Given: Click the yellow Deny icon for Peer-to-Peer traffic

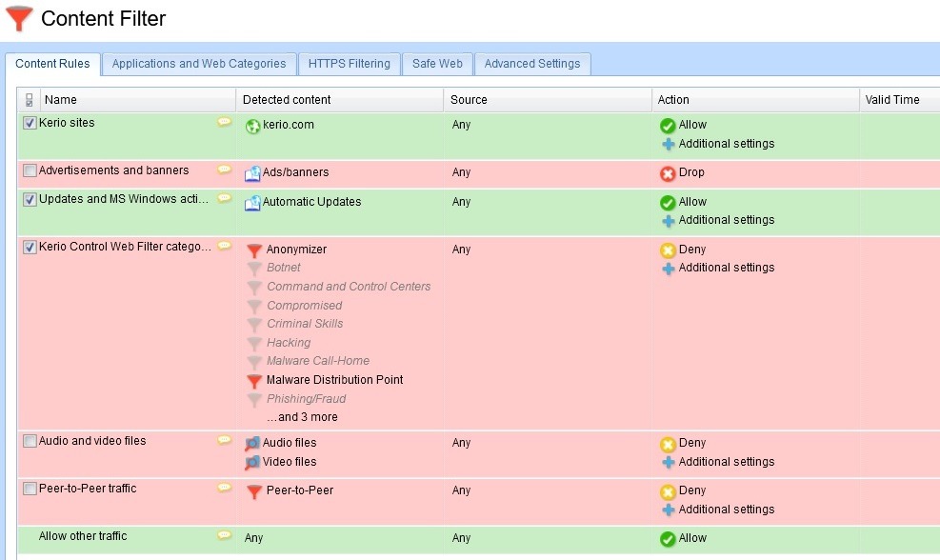Looking at the screenshot, I should pos(667,491).
